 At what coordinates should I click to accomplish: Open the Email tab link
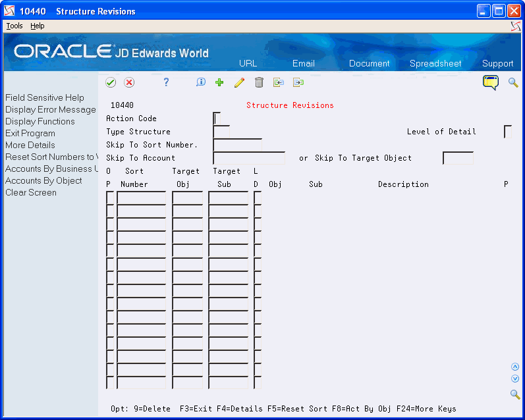click(x=304, y=63)
